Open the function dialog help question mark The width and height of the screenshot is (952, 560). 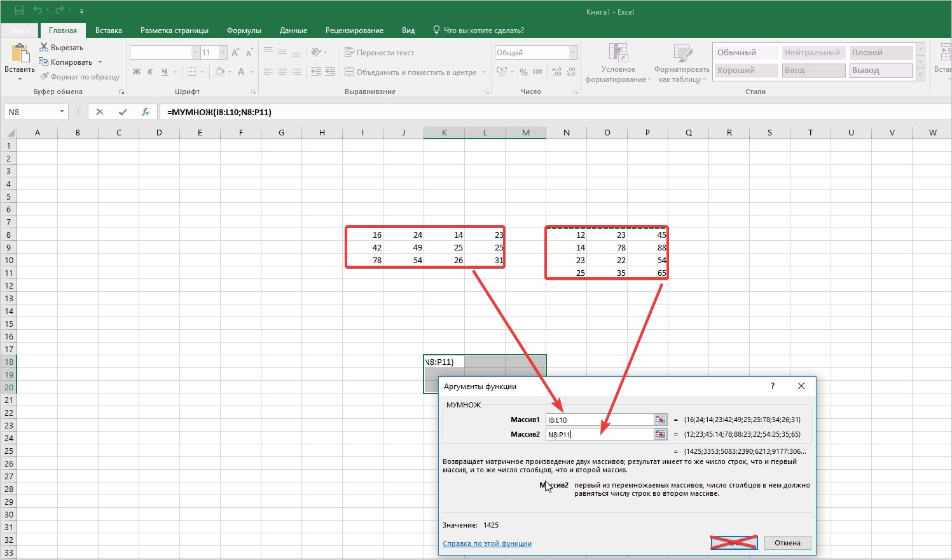tap(773, 386)
